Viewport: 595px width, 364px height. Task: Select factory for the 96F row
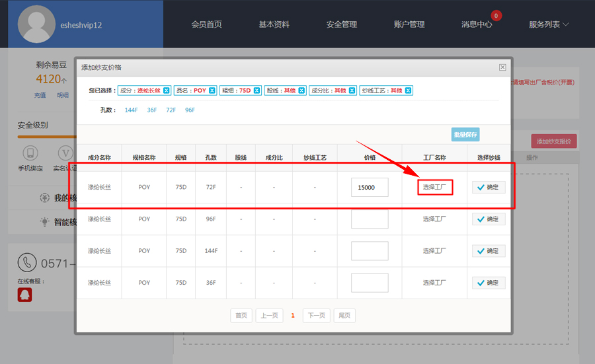pos(434,219)
